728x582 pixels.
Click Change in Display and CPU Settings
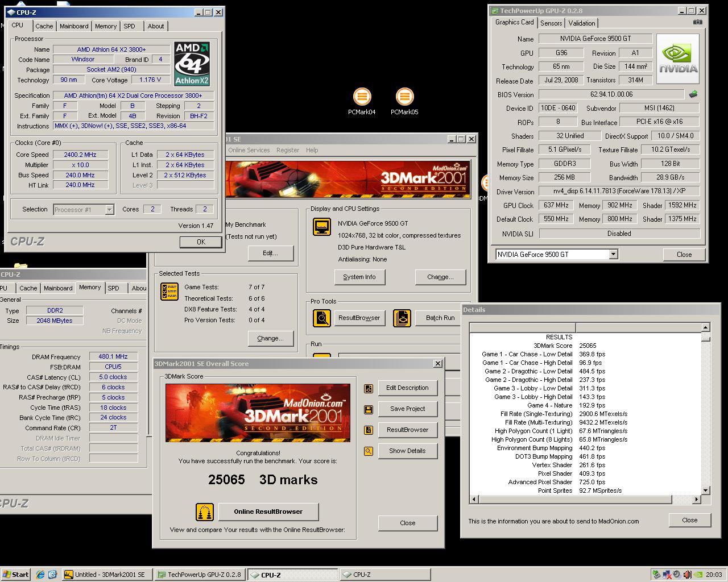(441, 277)
